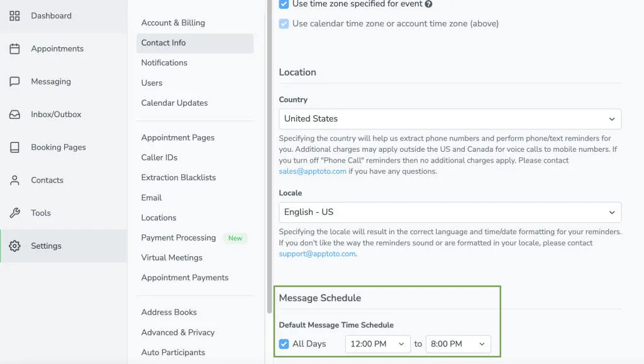Select the Appointments sidebar icon

[17, 48]
